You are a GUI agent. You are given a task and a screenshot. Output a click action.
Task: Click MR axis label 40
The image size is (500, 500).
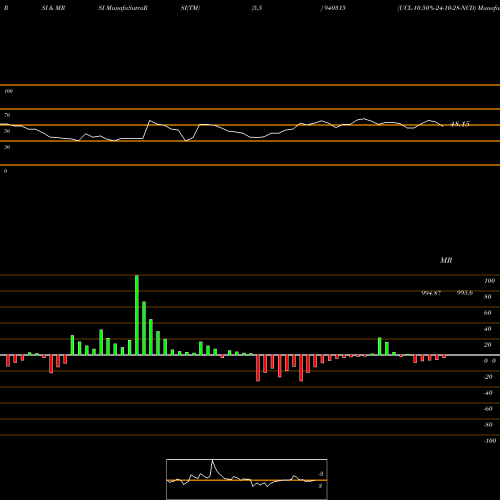click(488, 329)
